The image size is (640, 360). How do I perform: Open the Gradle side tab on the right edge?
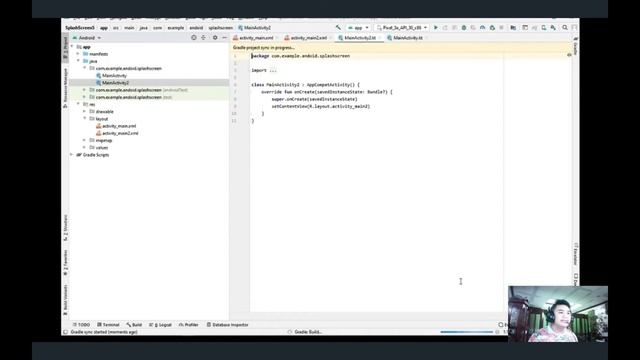pos(575,46)
